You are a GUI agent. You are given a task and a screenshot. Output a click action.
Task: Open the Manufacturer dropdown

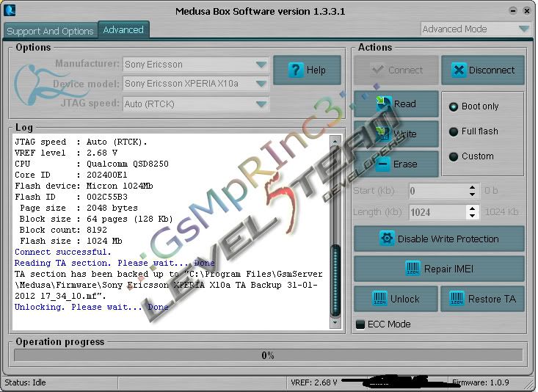[x=261, y=65]
